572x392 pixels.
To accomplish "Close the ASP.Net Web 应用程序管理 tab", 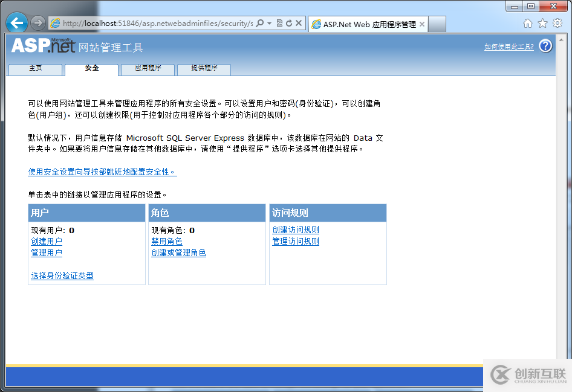I will [422, 24].
